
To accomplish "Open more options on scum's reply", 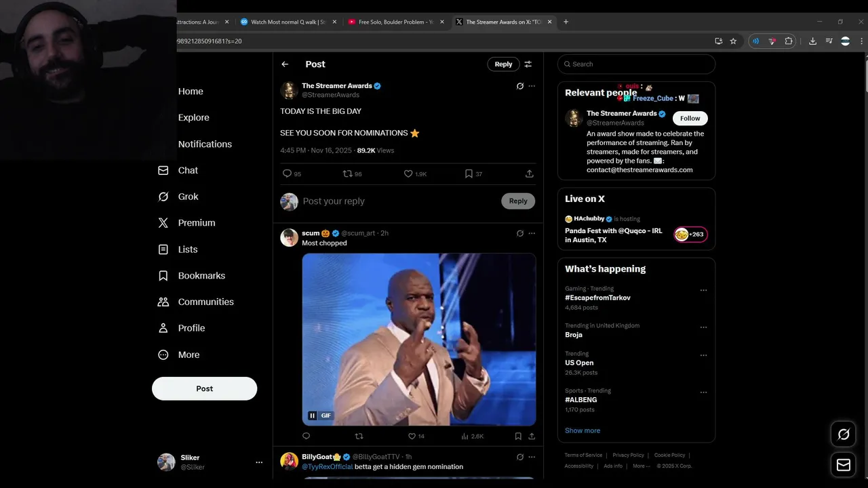I will pyautogui.click(x=532, y=233).
